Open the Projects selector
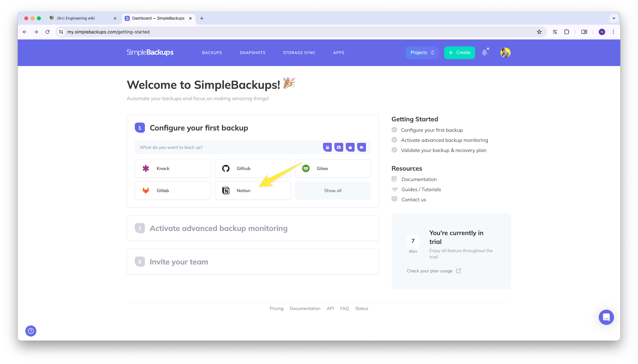The image size is (638, 364). [422, 52]
